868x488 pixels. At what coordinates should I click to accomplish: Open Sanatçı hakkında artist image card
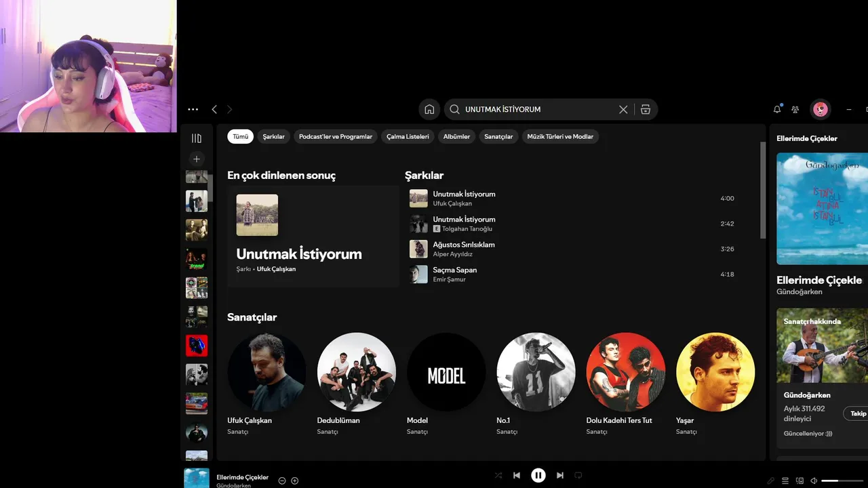click(x=822, y=346)
